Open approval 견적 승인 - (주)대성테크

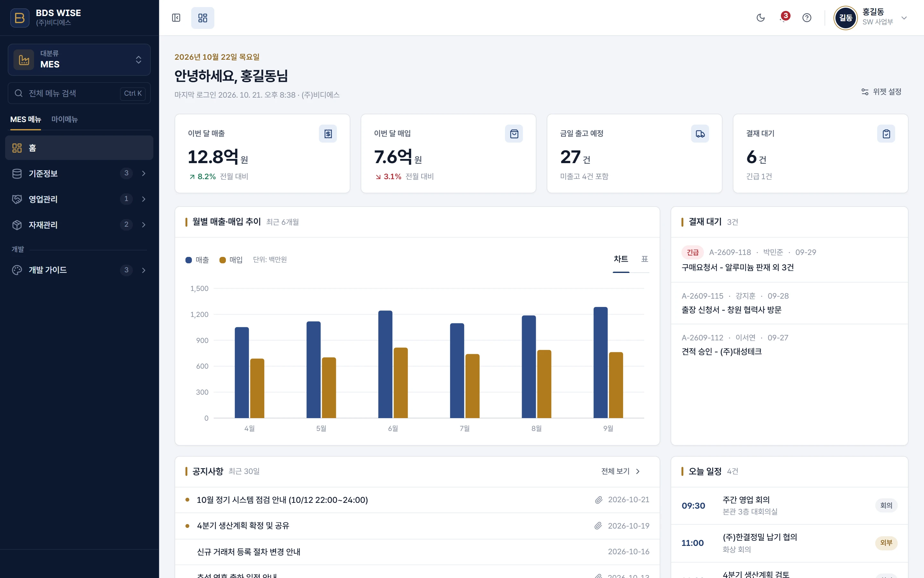pyautogui.click(x=789, y=345)
